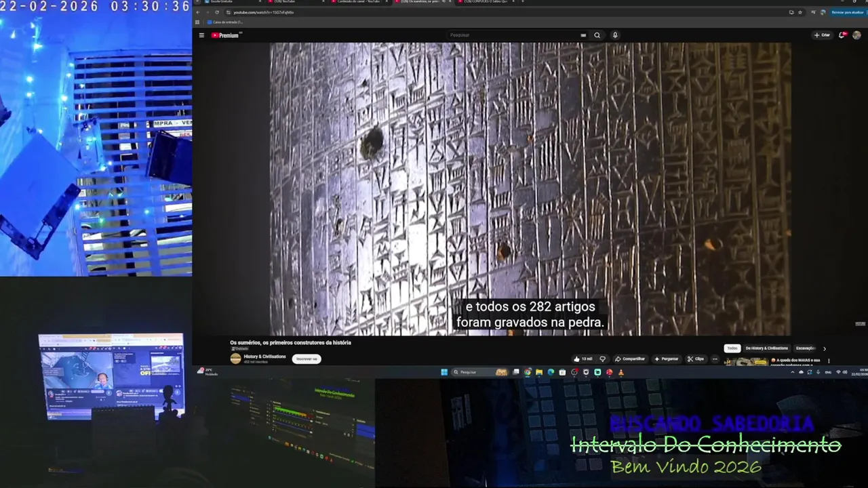
Task: Open the A queda dos MAIAS suggested video thumbnail
Action: tap(746, 362)
